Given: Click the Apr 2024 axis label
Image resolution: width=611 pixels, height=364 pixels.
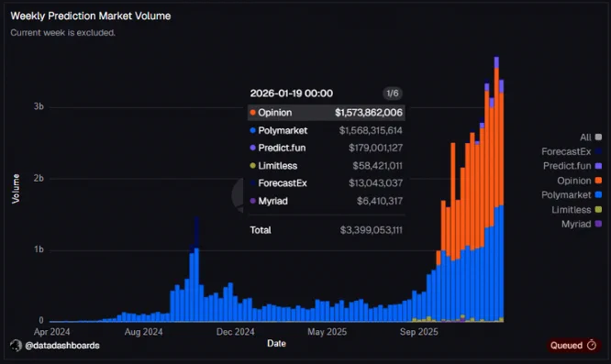Looking at the screenshot, I should click(x=51, y=332).
